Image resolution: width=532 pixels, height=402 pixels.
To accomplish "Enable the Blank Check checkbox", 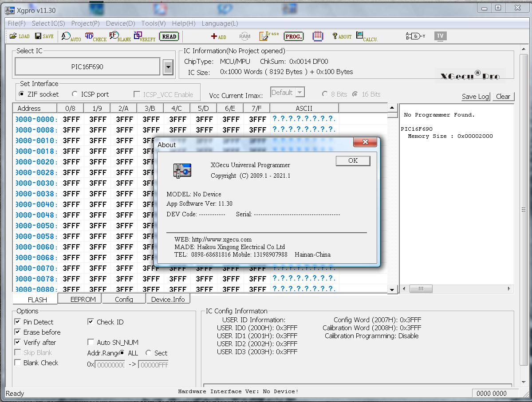I will point(18,363).
